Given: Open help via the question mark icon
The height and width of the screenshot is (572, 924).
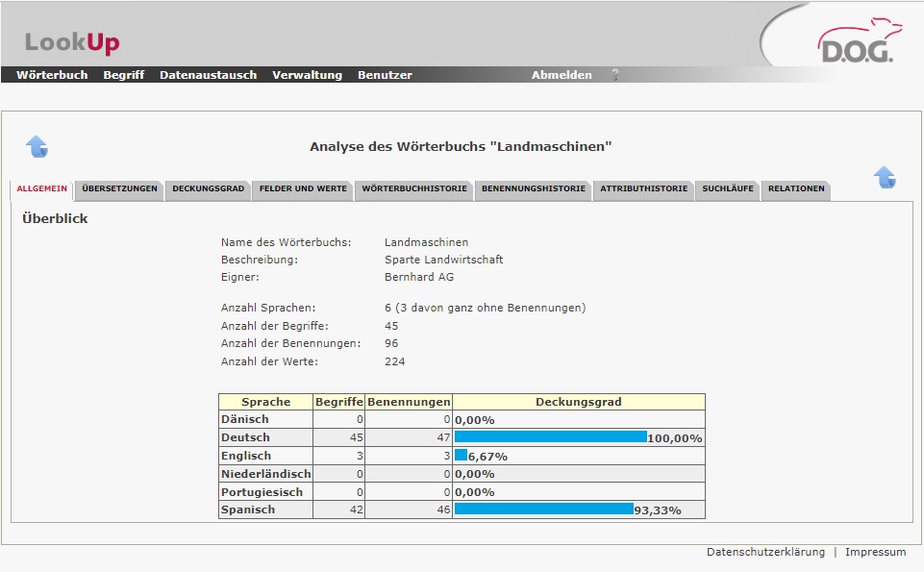Looking at the screenshot, I should coord(615,75).
